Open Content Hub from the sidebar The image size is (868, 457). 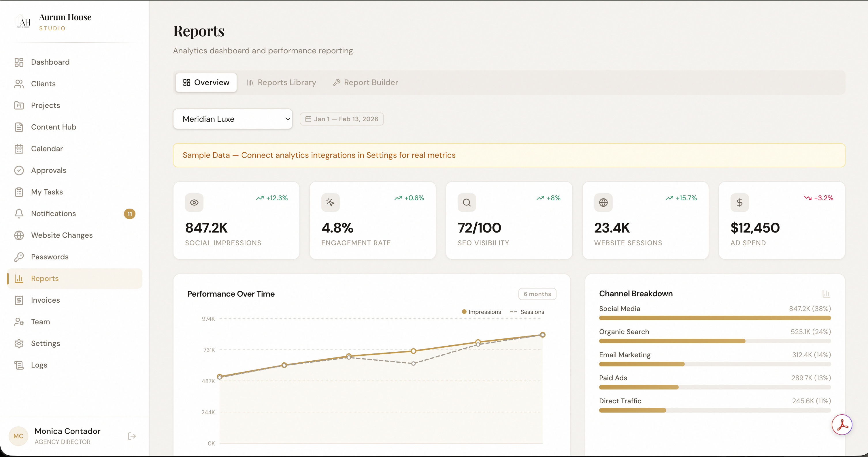53,127
